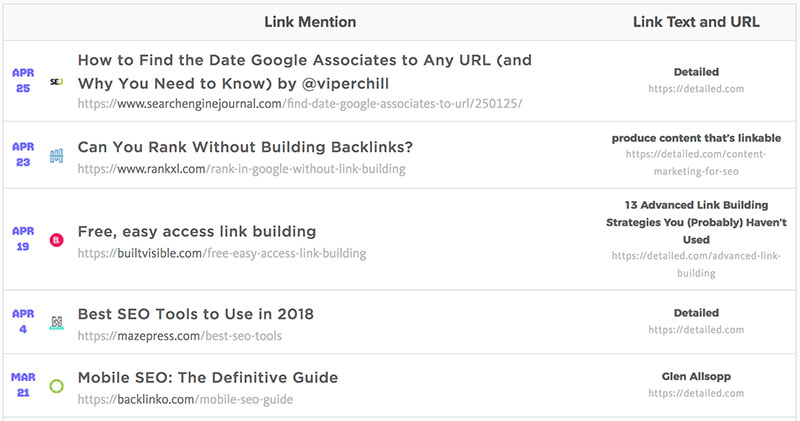Open 'Mobile SEO: The Definitive Guide' title

(208, 378)
